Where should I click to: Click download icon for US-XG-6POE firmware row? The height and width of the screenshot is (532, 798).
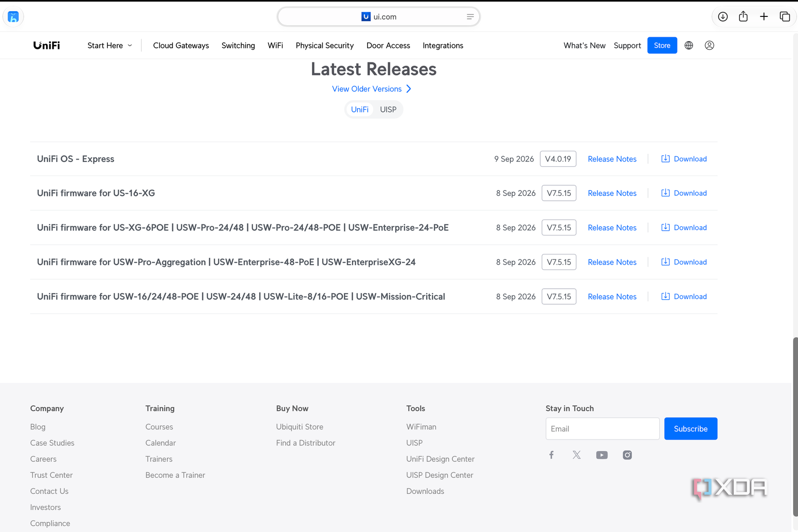point(665,227)
